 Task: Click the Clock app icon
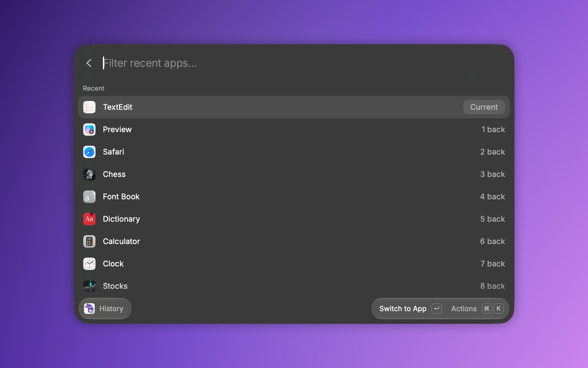click(89, 264)
